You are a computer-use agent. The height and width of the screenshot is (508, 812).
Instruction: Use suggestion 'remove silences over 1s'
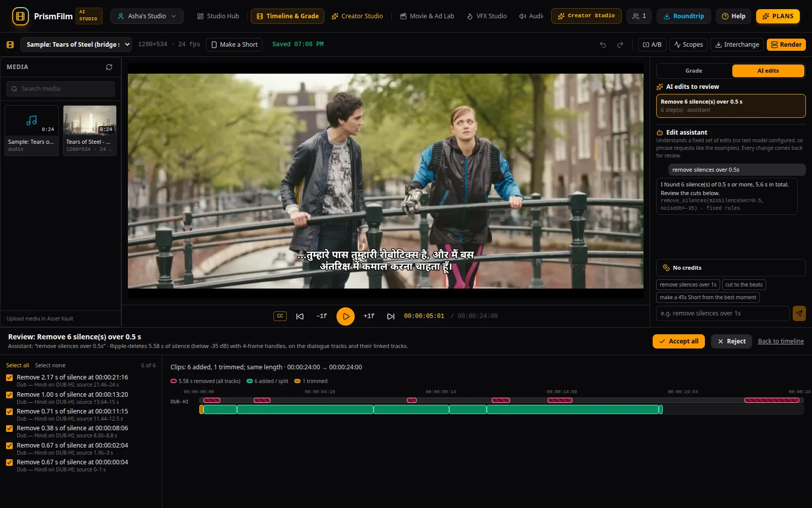click(688, 285)
